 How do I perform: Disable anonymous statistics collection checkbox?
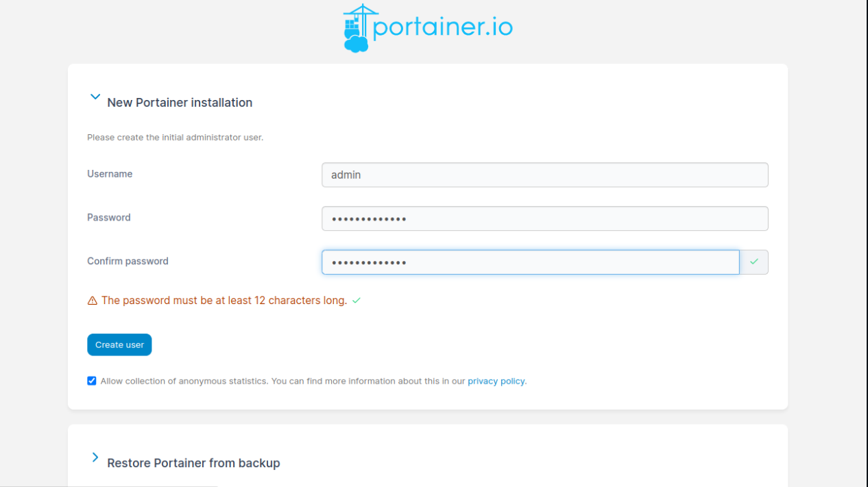click(92, 381)
